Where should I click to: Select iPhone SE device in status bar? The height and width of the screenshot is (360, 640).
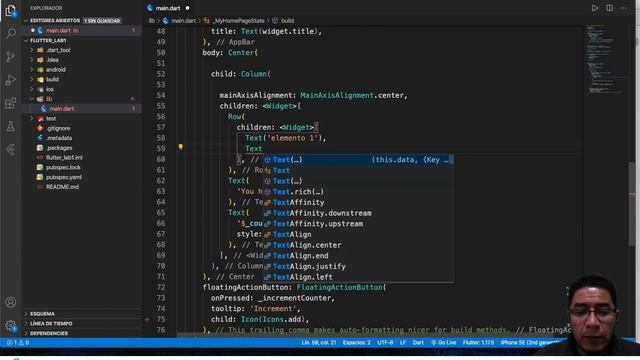[531, 342]
